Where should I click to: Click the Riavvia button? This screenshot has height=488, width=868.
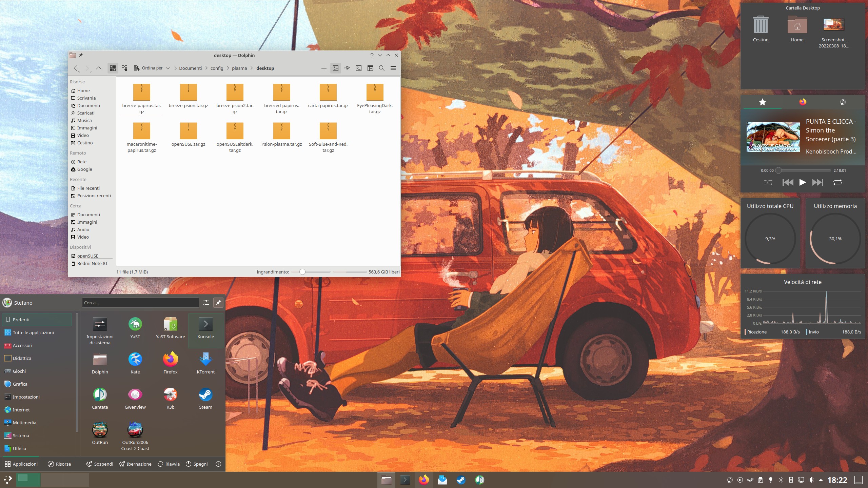point(169,464)
